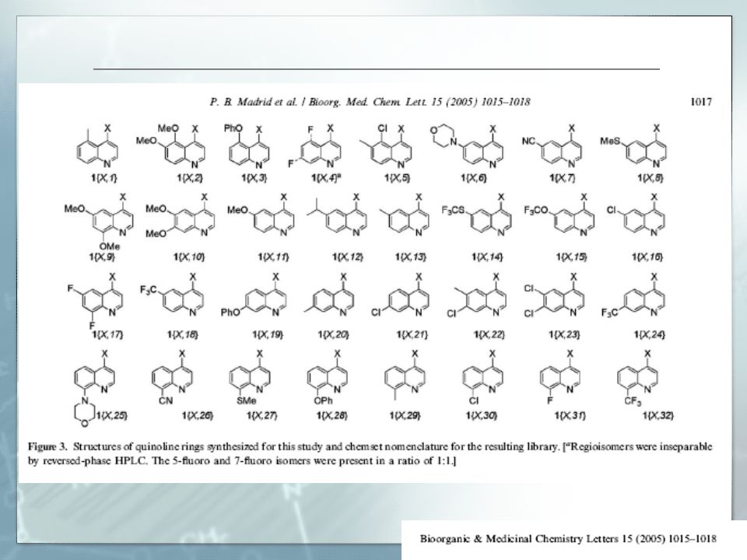Image resolution: width=747 pixels, height=560 pixels.
Task: Select the structure label 1{X,26}
Action: coord(198,416)
